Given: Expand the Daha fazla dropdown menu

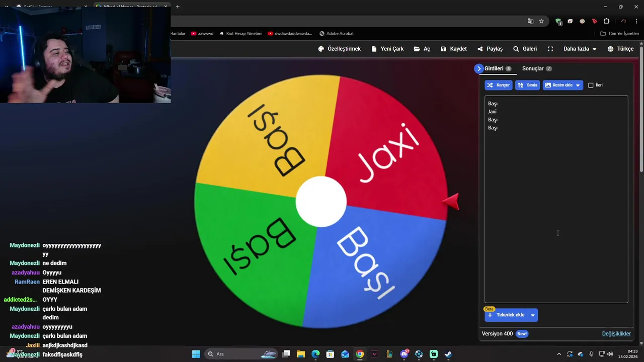Looking at the screenshot, I should (x=580, y=49).
